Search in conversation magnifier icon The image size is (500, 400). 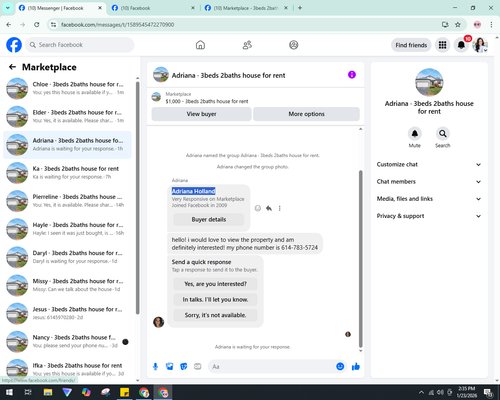tap(443, 134)
